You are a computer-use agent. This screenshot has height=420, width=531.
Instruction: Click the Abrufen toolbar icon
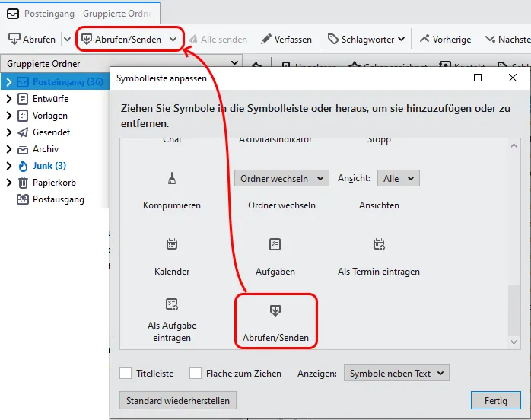(14, 40)
